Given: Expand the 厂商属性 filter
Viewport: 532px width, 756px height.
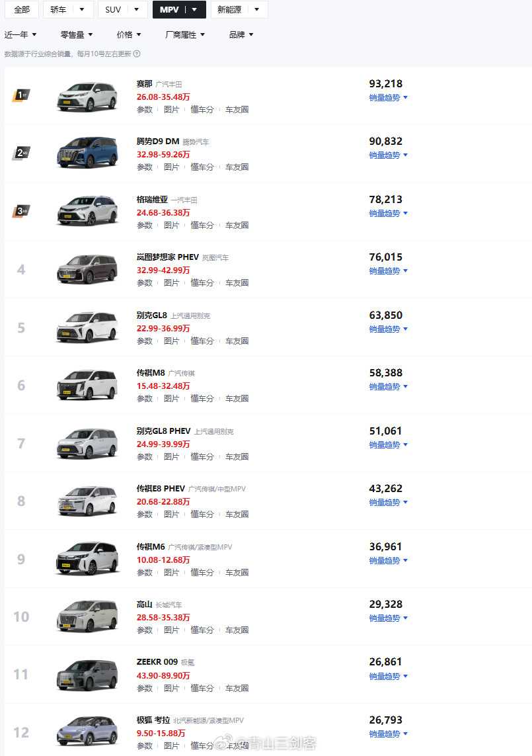Looking at the screenshot, I should 185,34.
